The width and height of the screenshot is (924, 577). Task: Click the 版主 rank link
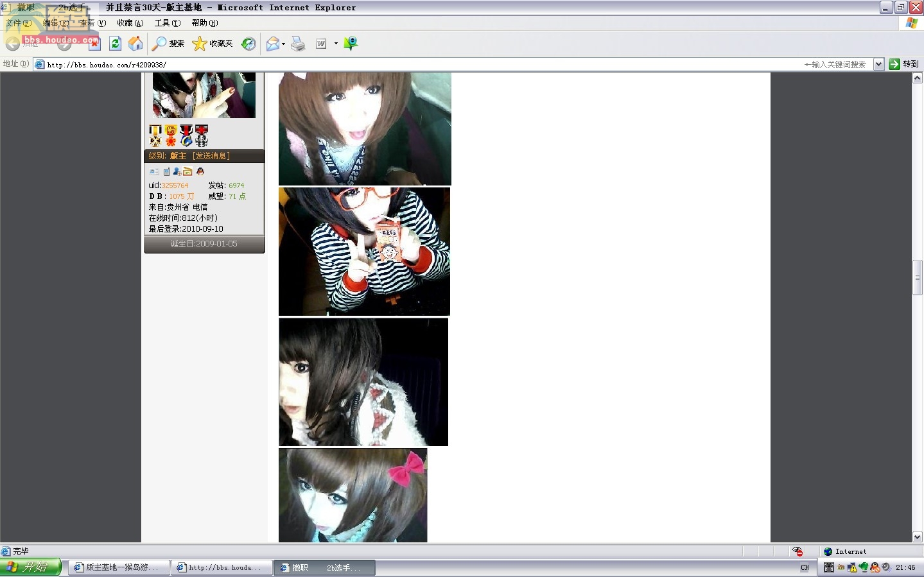click(178, 156)
